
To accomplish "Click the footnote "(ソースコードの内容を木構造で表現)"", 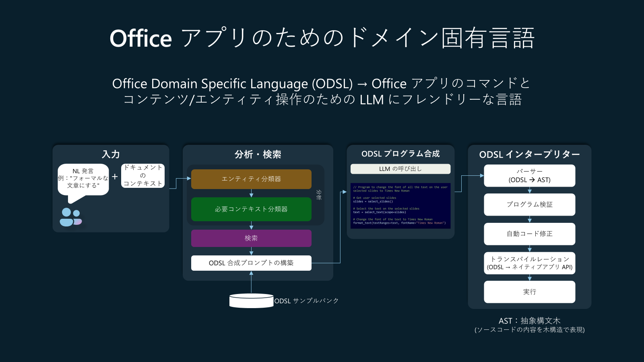I will tap(530, 330).
